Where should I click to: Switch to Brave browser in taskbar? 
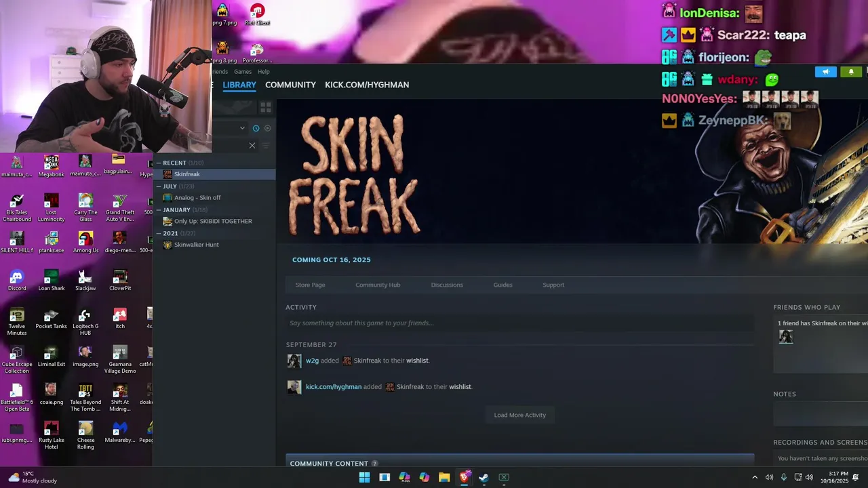pos(465,477)
